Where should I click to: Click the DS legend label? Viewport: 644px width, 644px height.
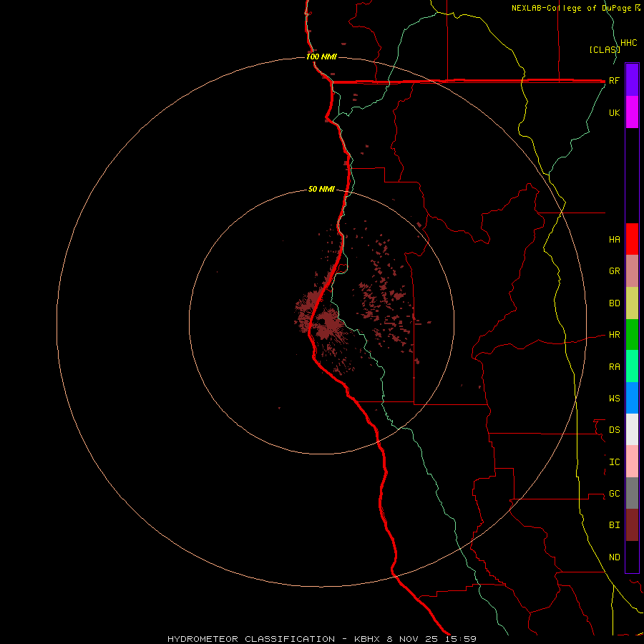(614, 430)
